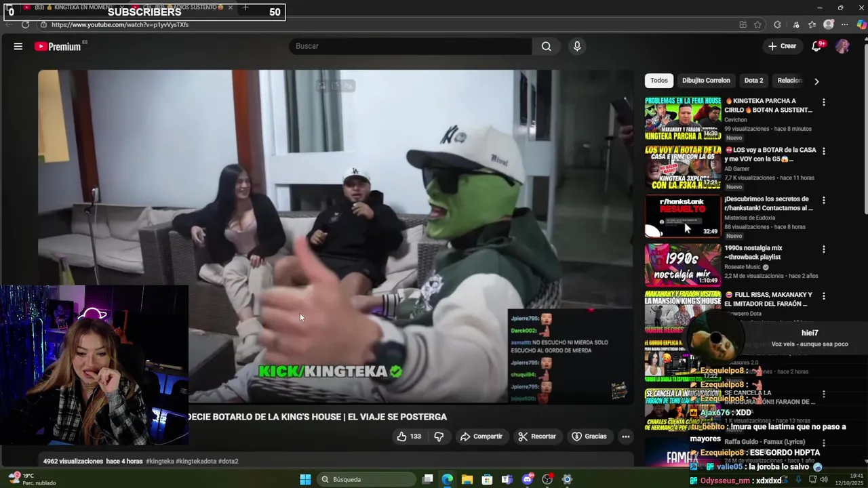Viewport: 868px width, 488px height.
Task: Open r/hankstank RESUELTO video thumbnail
Action: tap(683, 216)
